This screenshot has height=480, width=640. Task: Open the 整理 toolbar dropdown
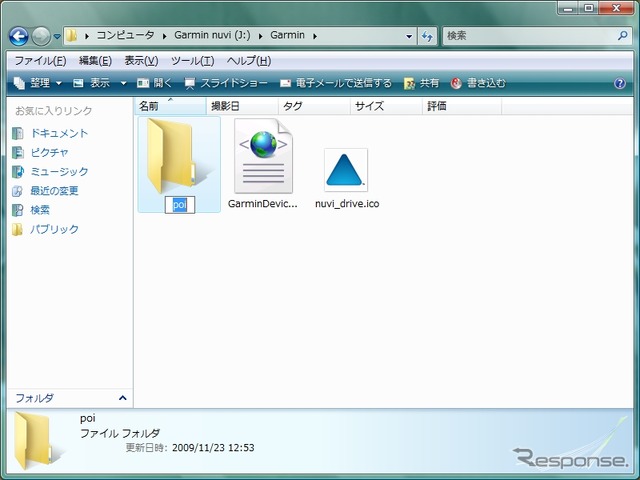click(38, 83)
